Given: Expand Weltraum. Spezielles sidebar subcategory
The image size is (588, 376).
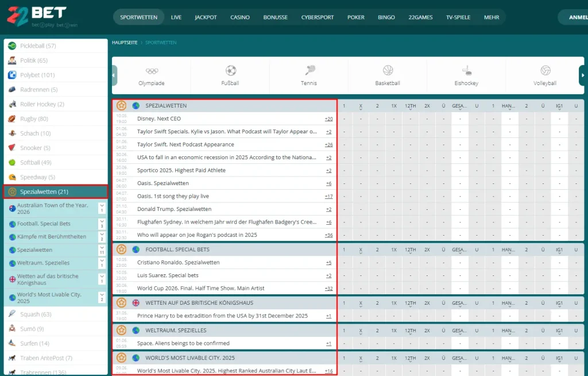Looking at the screenshot, I should 102,263.
